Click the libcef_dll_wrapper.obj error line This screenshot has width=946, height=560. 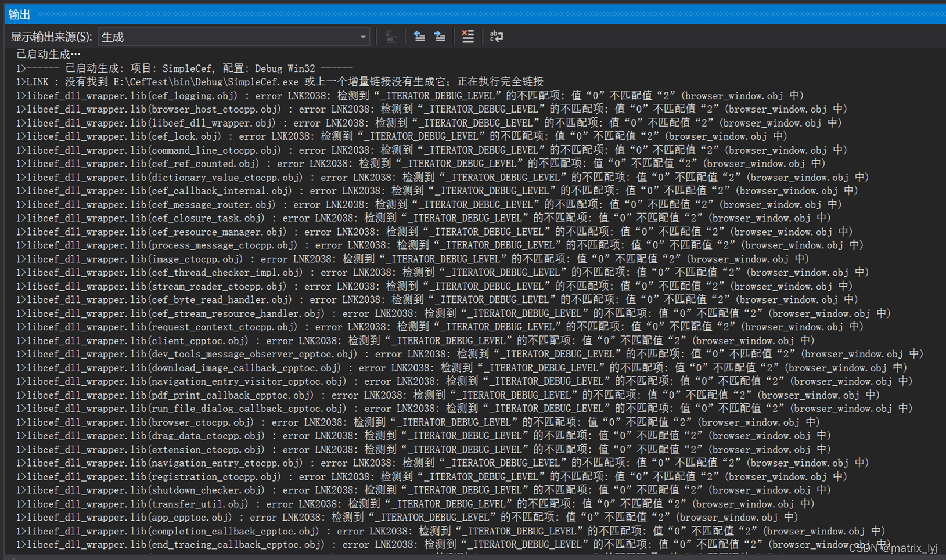tap(429, 123)
